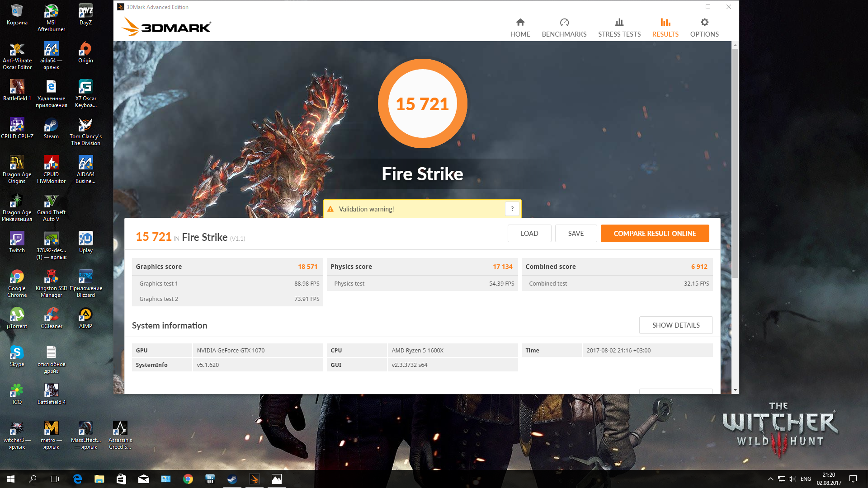Expand system info with Show Details
Screen dimensions: 868x488
675,325
